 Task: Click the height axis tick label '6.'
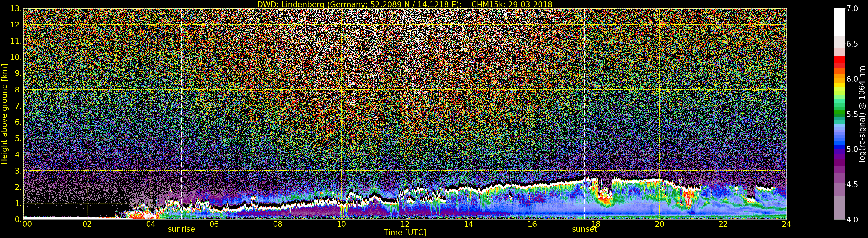[18, 122]
